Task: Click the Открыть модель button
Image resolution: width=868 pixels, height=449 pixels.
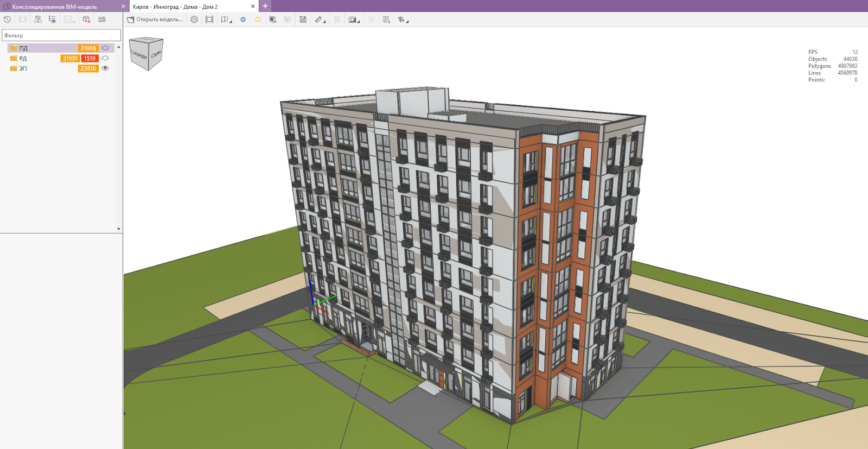Action: click(155, 20)
